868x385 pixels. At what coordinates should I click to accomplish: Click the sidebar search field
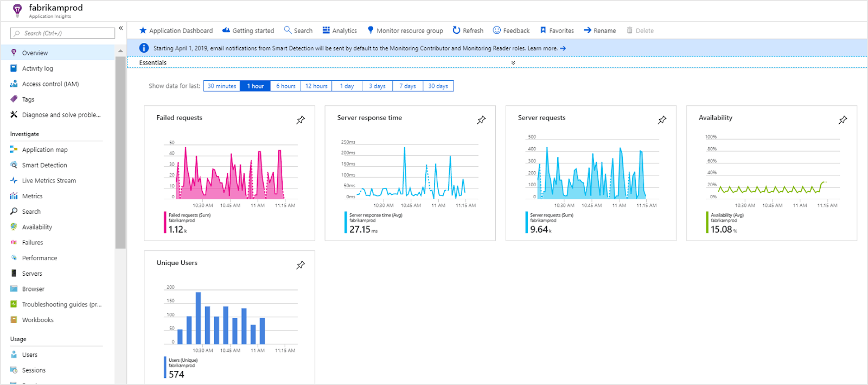(x=62, y=33)
